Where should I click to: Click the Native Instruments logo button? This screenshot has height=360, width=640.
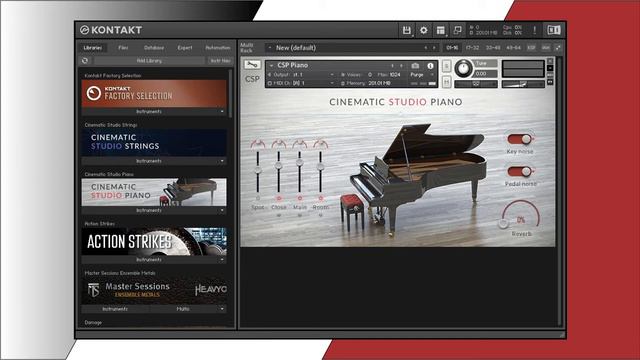pos(553,30)
